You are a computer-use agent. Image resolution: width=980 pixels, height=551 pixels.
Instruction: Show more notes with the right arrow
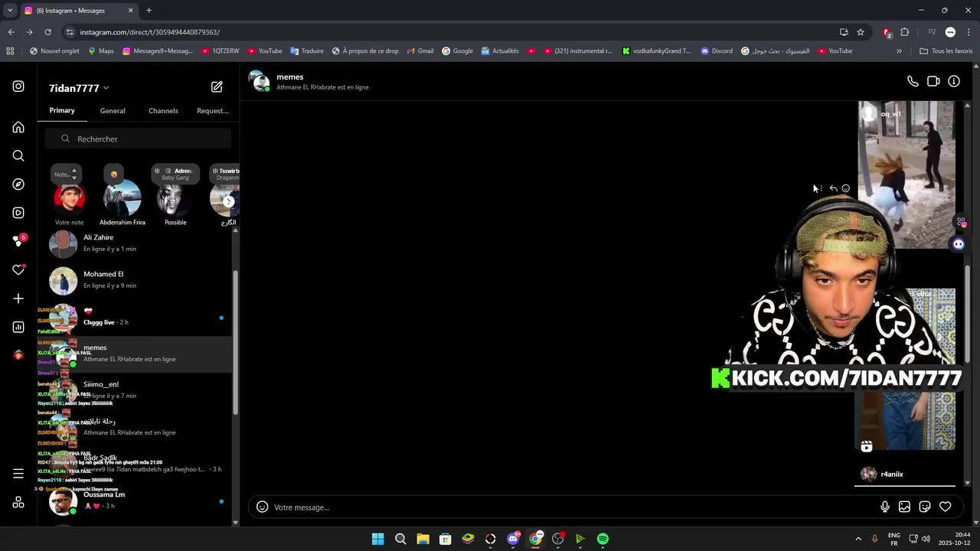(x=228, y=201)
